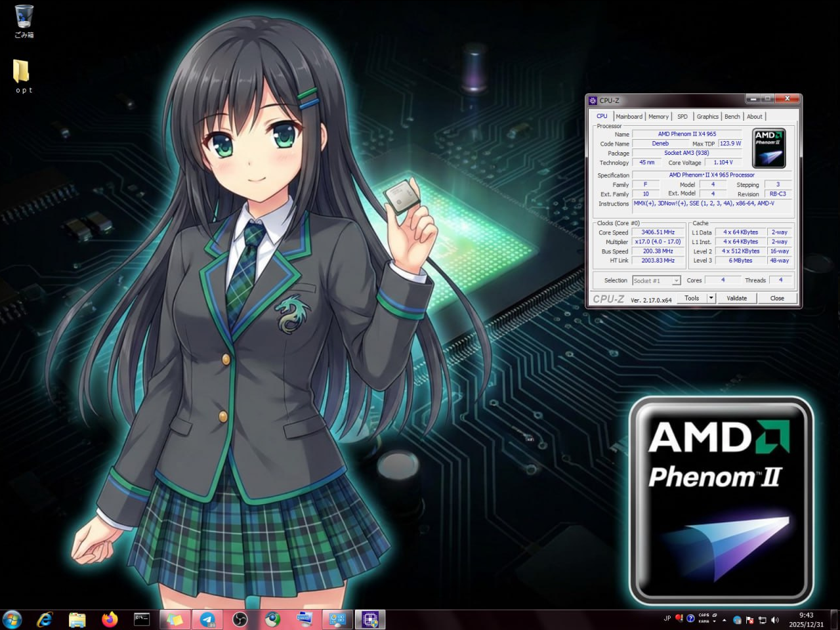The width and height of the screenshot is (840, 630).
Task: Click the '6 MBytes' Level 3 cache value
Action: [741, 261]
